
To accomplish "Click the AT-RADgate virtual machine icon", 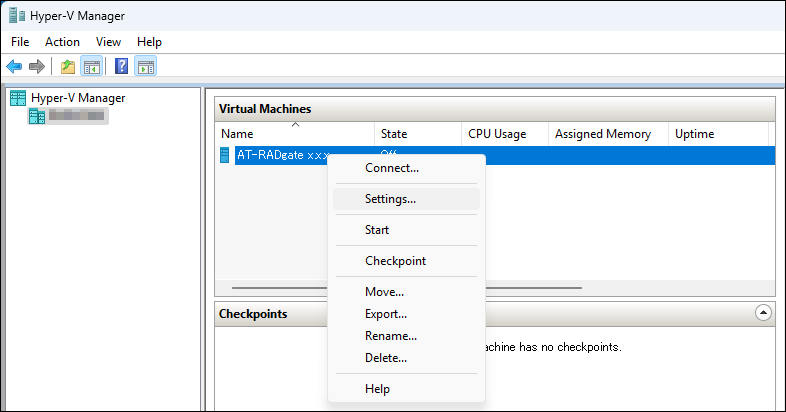I will (x=225, y=155).
